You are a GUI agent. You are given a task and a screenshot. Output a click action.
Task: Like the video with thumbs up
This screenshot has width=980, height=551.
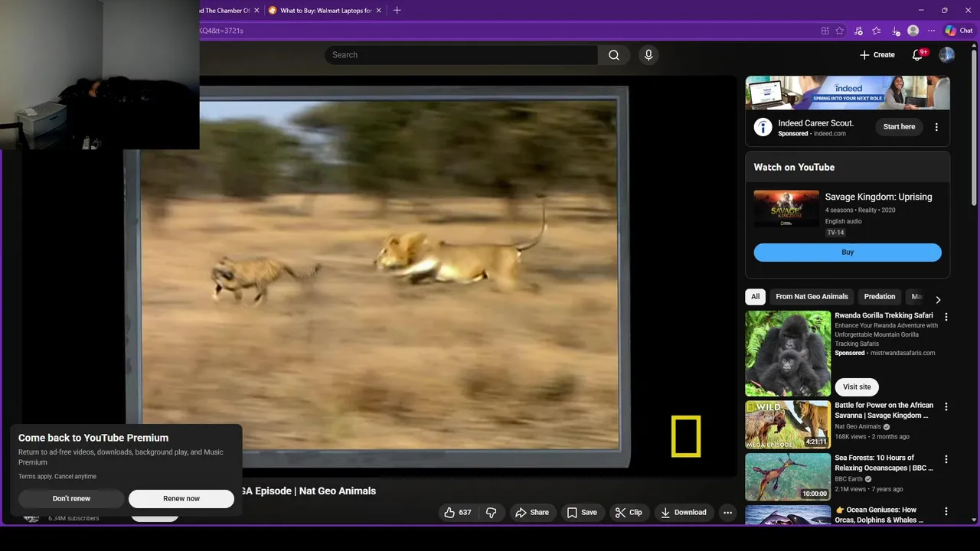(458, 513)
